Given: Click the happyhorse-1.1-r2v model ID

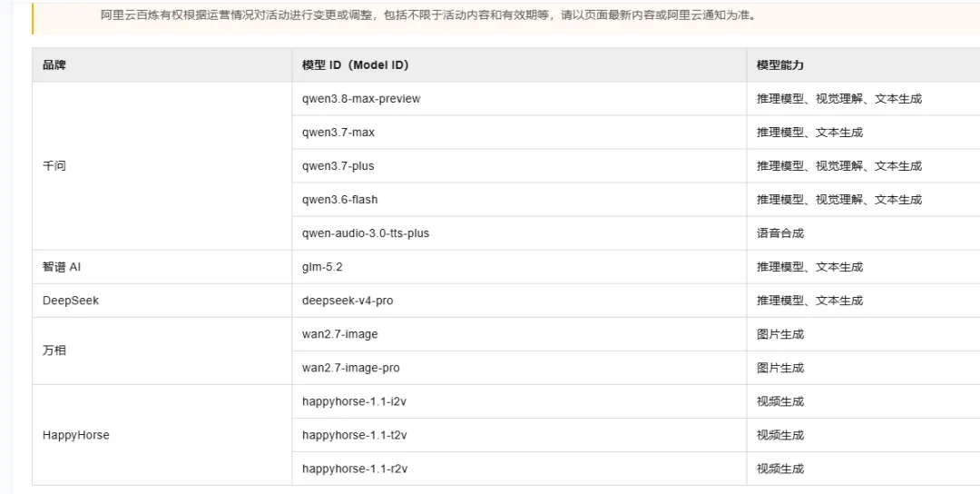Looking at the screenshot, I should point(355,469).
